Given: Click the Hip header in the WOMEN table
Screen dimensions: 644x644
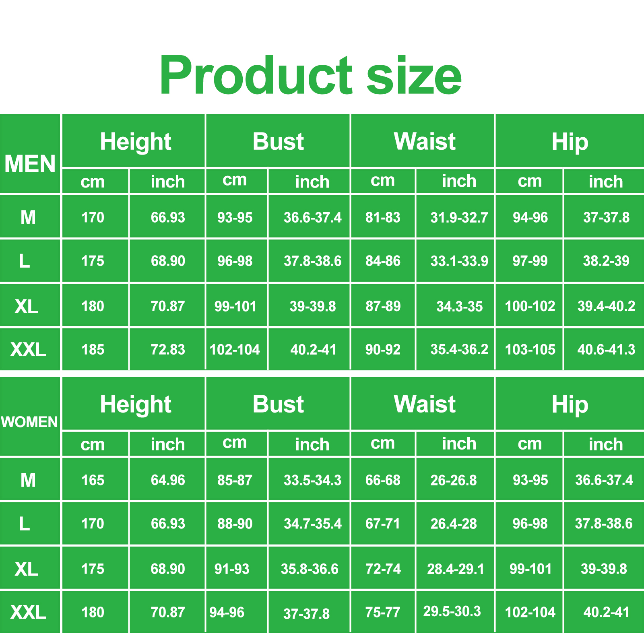Looking at the screenshot, I should pos(570,404).
